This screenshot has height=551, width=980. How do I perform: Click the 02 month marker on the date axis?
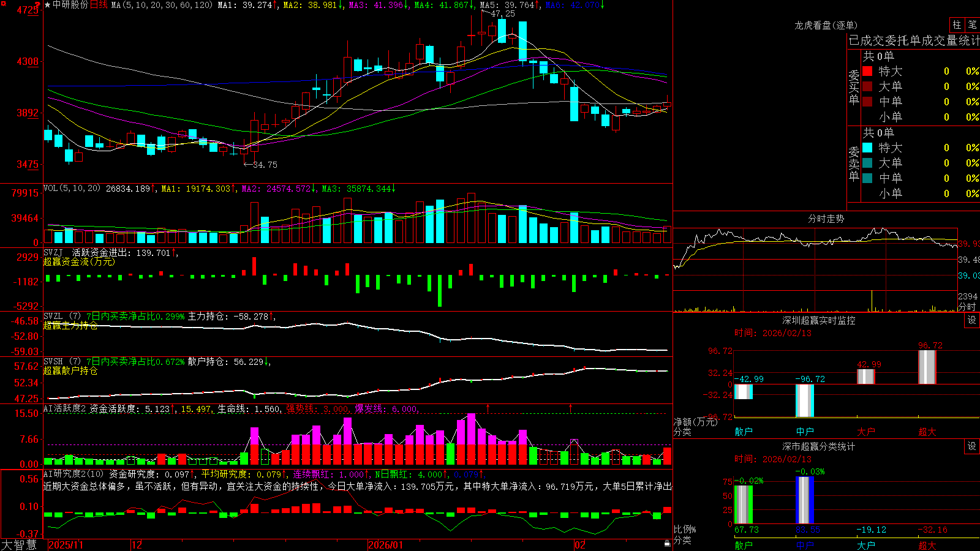click(579, 544)
